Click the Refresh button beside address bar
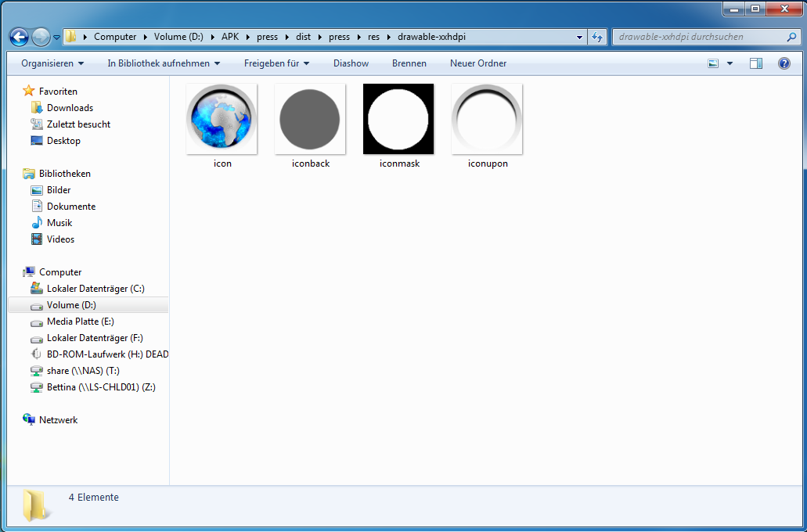This screenshot has width=807, height=532. [x=598, y=37]
